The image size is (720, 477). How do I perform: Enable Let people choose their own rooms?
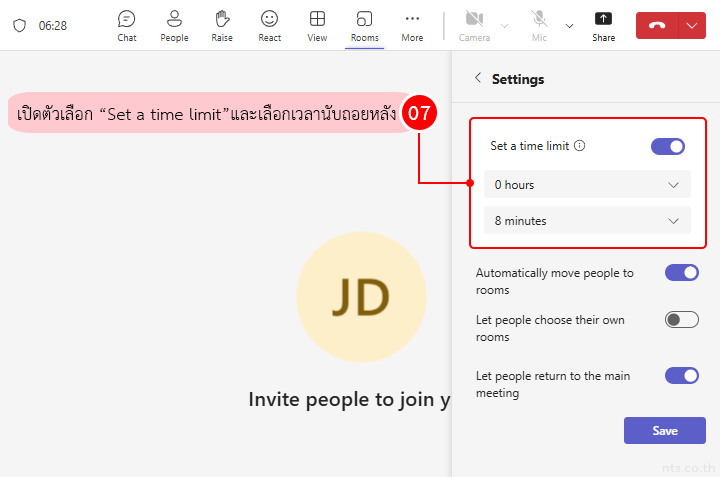[x=681, y=320]
